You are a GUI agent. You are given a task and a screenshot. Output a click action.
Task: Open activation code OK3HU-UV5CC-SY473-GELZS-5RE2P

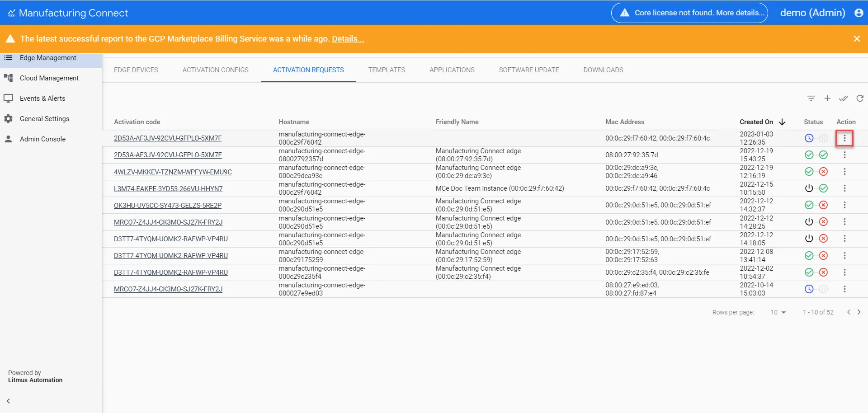(168, 206)
